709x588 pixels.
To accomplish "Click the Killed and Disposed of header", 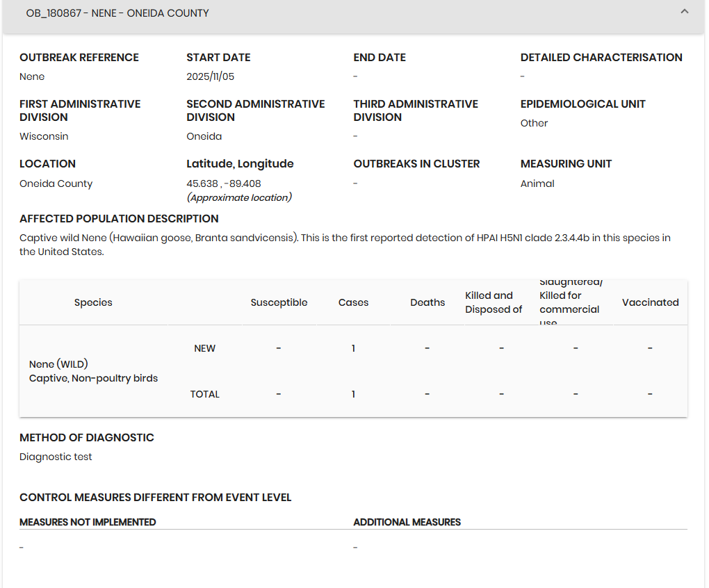I will pos(494,302).
